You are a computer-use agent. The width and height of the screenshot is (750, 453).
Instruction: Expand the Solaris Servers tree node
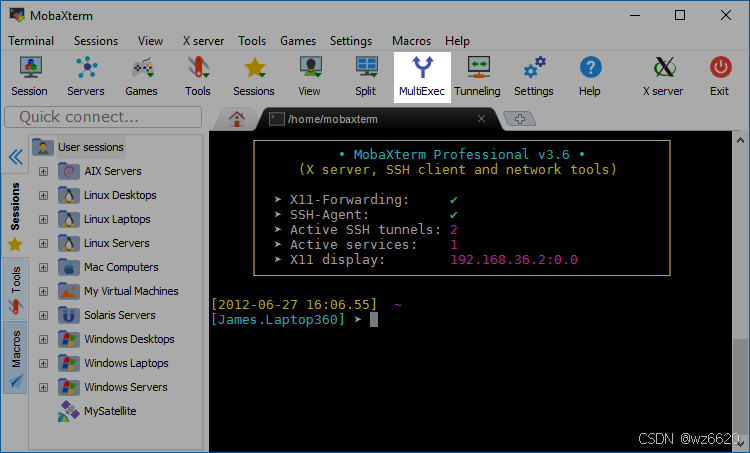[44, 315]
